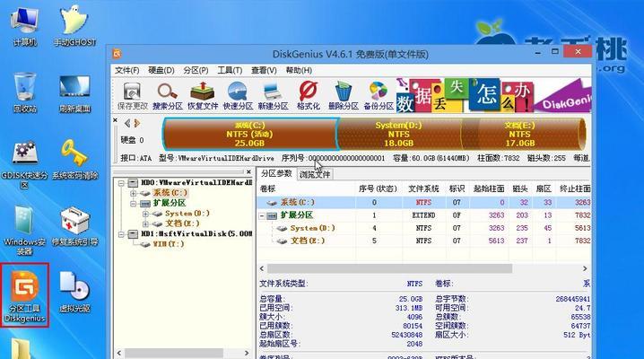The width and height of the screenshot is (644, 359).
Task: Switch to the 分区参数 tab
Action: pyautogui.click(x=276, y=173)
